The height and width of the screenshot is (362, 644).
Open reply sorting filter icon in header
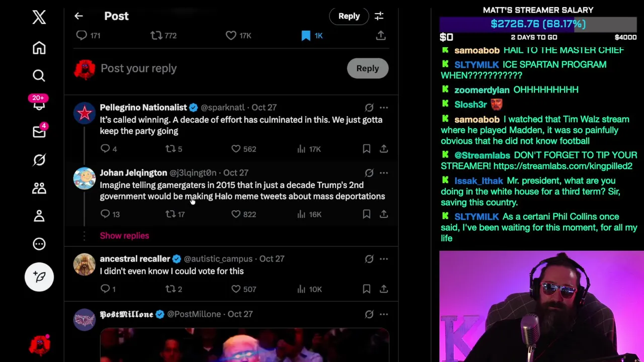(x=379, y=16)
